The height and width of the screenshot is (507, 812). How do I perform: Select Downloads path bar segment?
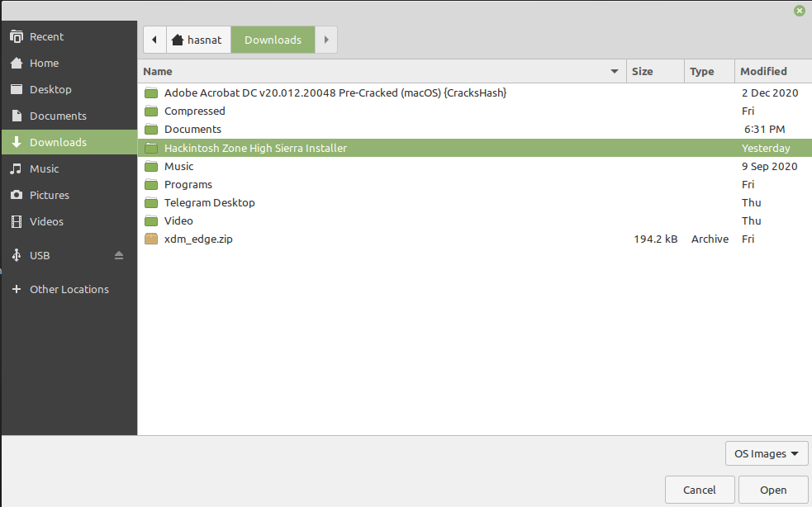point(273,40)
